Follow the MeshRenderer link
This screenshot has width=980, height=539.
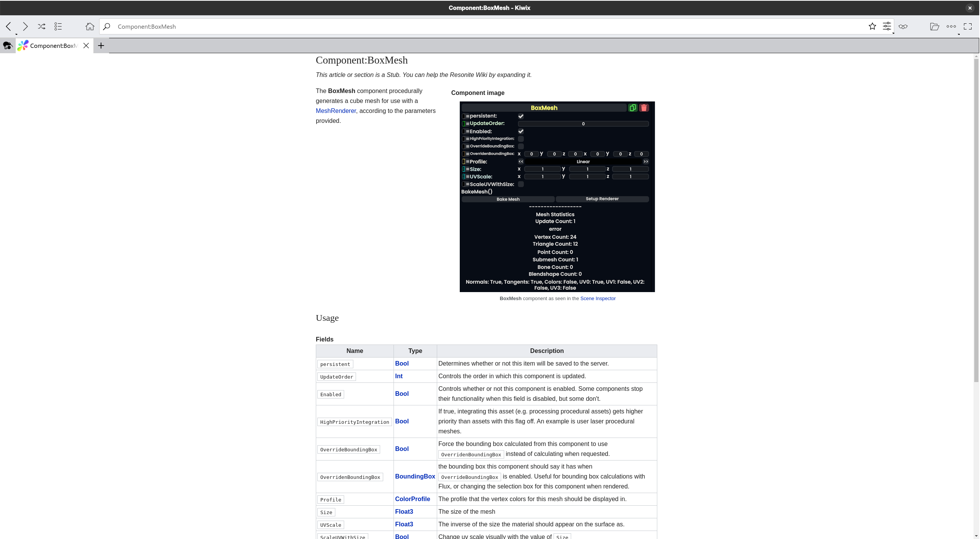coord(336,111)
